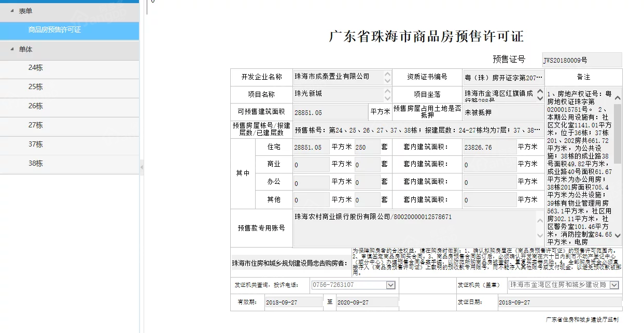The width and height of the screenshot is (644, 333).
Task: Open building 26栋 entry
Action: click(x=69, y=107)
